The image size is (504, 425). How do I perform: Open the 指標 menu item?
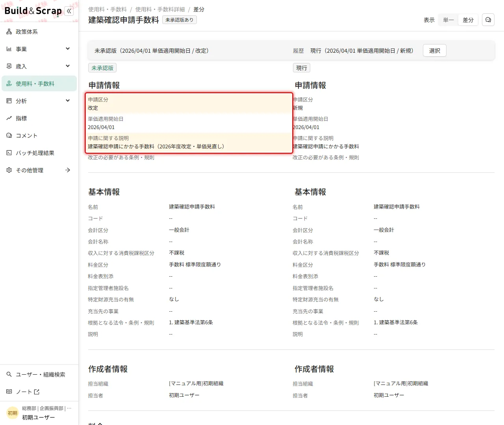[x=39, y=118]
